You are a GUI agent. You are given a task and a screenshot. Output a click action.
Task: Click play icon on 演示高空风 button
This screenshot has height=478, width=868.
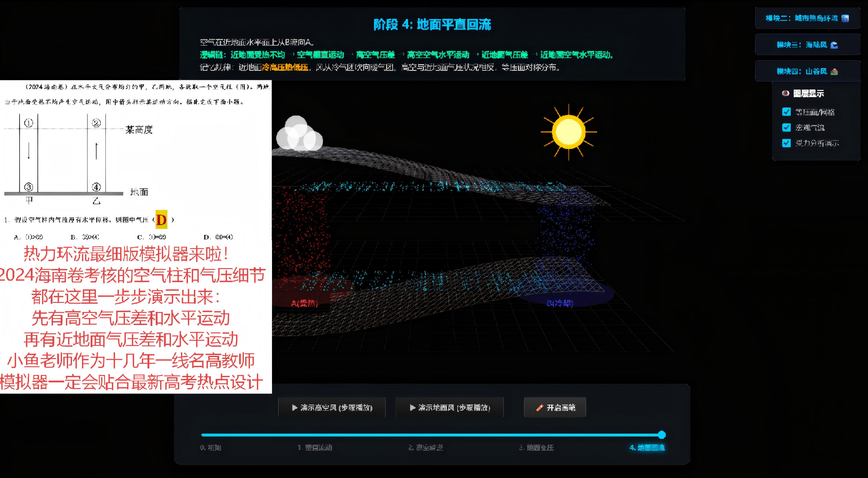[x=294, y=408]
